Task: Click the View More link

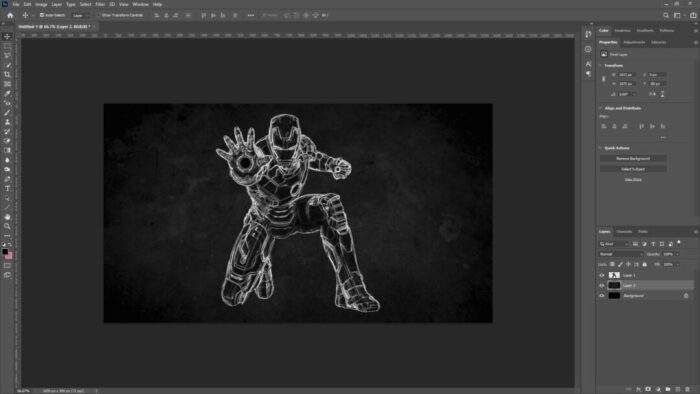Action: [633, 180]
